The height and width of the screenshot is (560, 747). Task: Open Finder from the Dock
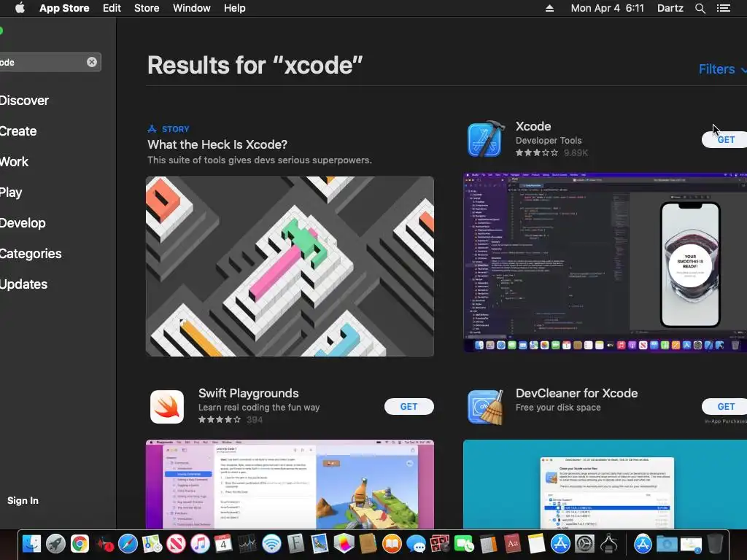[x=31, y=543]
